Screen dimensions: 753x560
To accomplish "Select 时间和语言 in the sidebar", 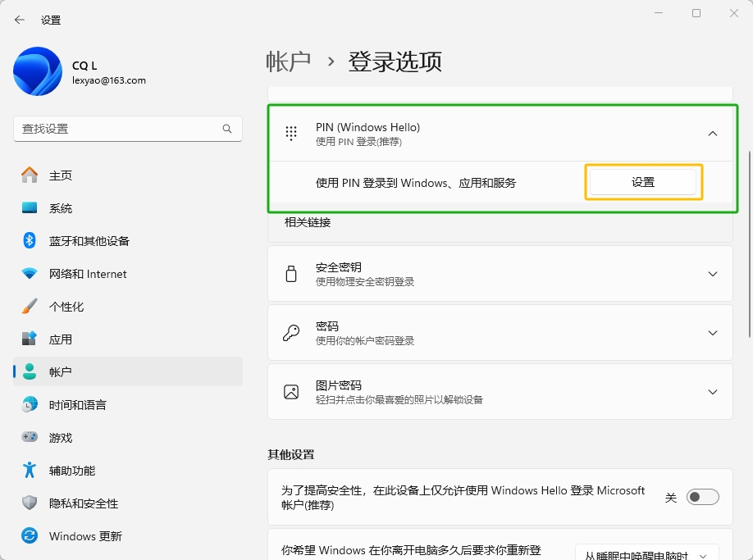I will (x=77, y=405).
